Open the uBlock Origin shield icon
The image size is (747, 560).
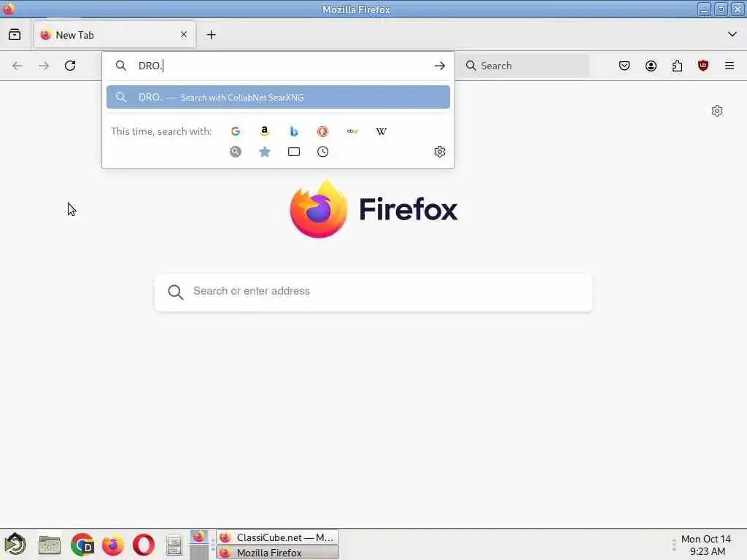pyautogui.click(x=703, y=66)
